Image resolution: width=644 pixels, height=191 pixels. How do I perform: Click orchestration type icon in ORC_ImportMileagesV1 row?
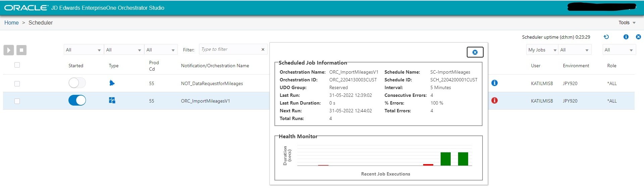[x=112, y=100]
